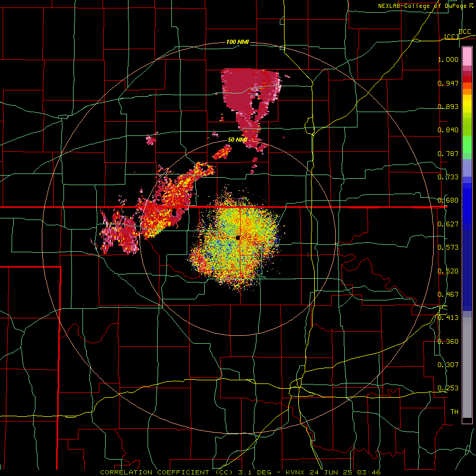Image resolution: width=476 pixels, height=476 pixels.
Task: Click the 50 NMI range ring label
Action: tap(237, 140)
